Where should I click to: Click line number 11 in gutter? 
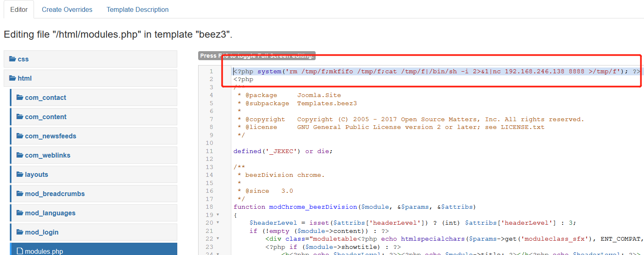tap(209, 151)
